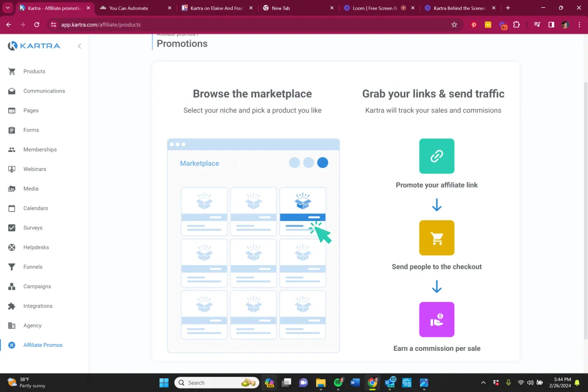Open Spotify from the taskbar

pos(338,383)
